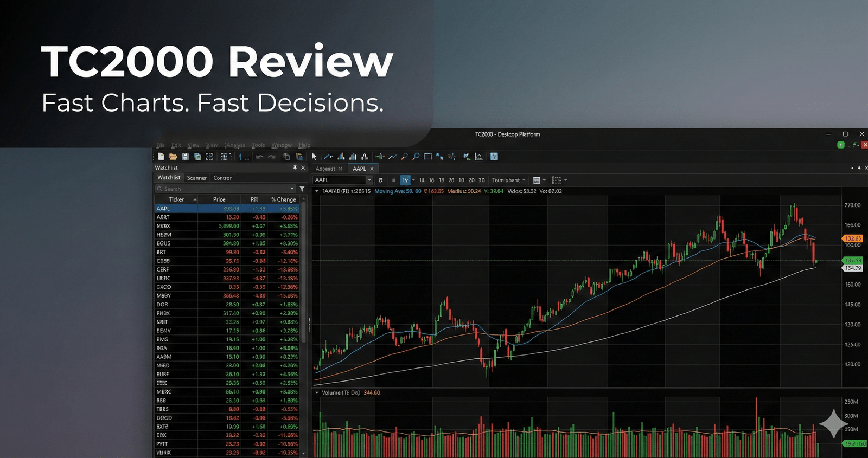Image resolution: width=868 pixels, height=458 pixels.
Task: Open the Tools menu
Action: (258, 145)
